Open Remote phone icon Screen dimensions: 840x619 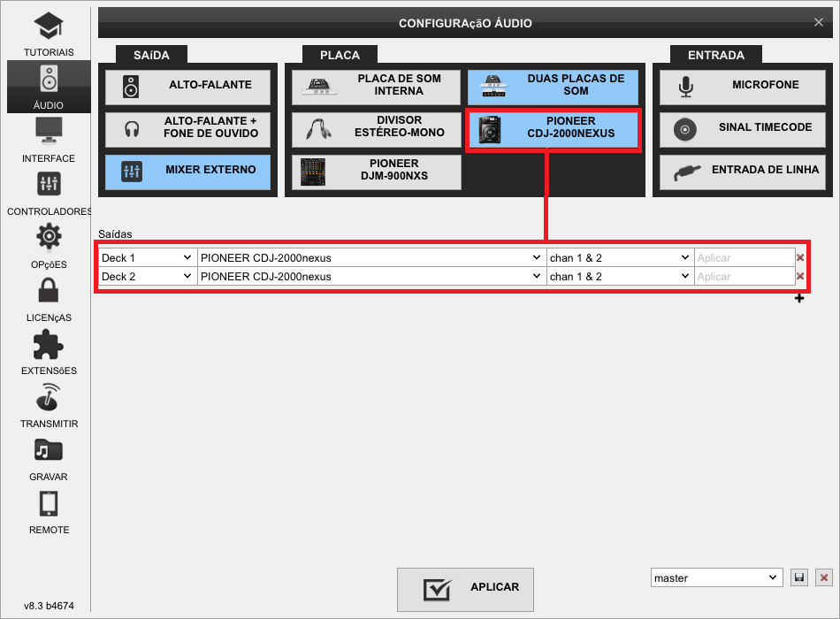tap(49, 504)
